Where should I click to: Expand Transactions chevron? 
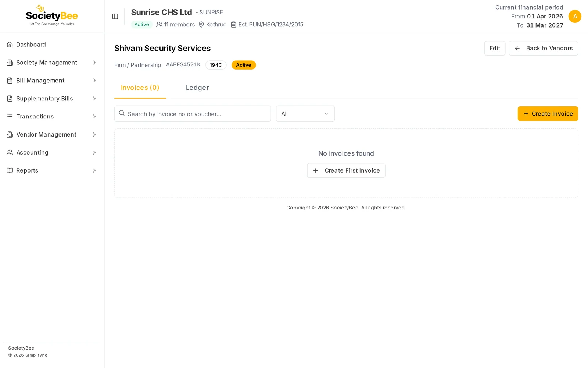coord(94,117)
